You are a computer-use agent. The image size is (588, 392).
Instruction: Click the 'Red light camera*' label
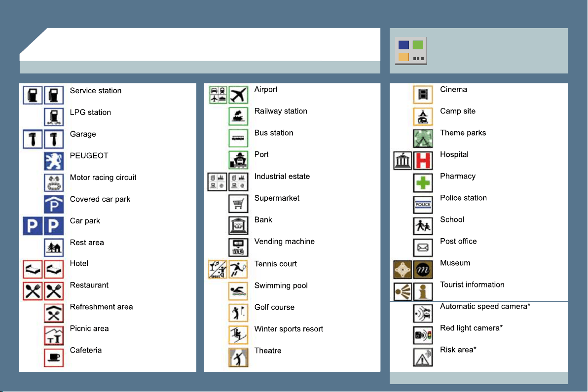coord(472,328)
